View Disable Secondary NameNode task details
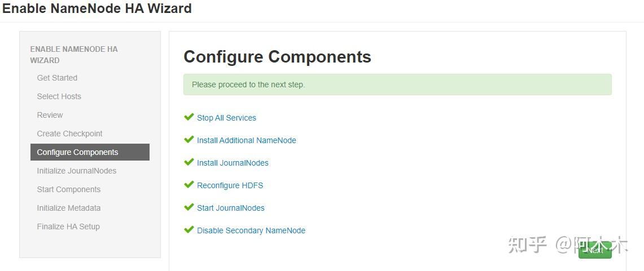644x271 pixels. click(251, 230)
